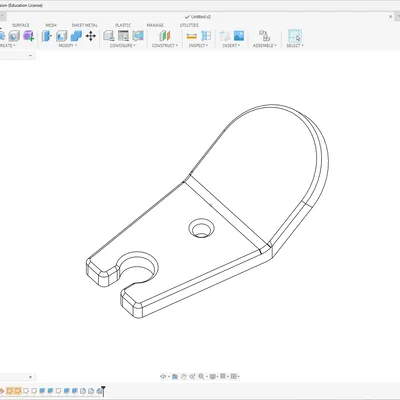
Task: Select the Move/Copy tool icon
Action: 91,36
